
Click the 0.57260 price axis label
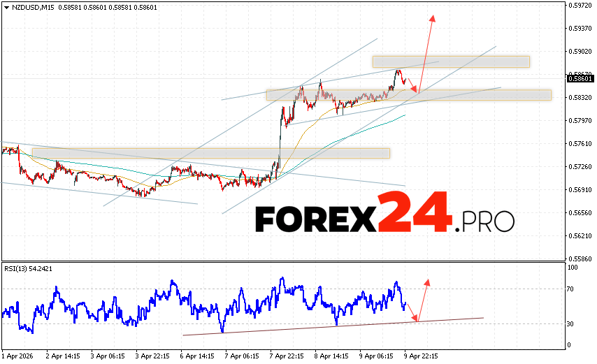pos(580,167)
